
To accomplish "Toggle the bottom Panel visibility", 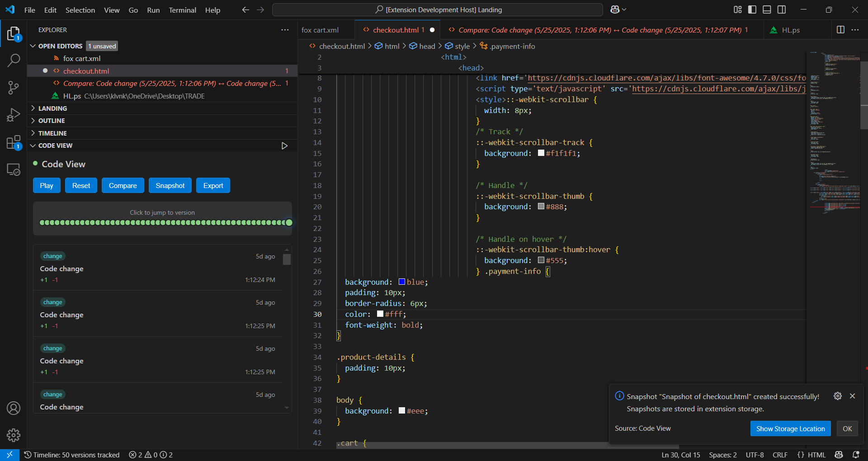I will click(x=767, y=9).
